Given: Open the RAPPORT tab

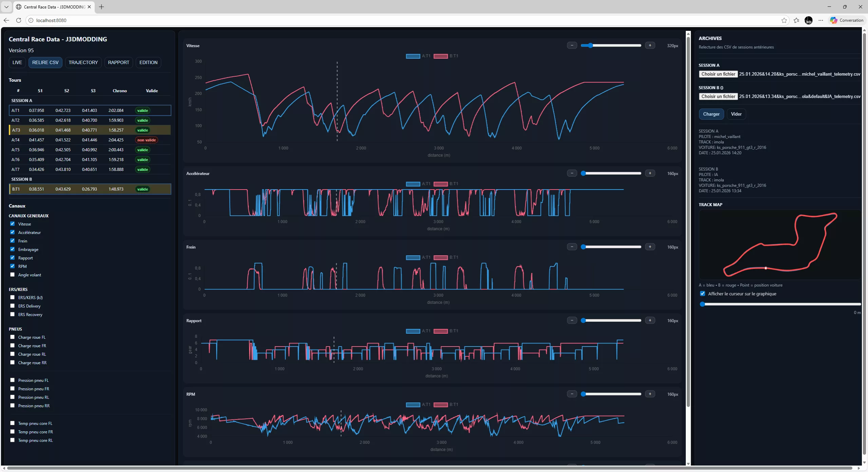Looking at the screenshot, I should (118, 62).
